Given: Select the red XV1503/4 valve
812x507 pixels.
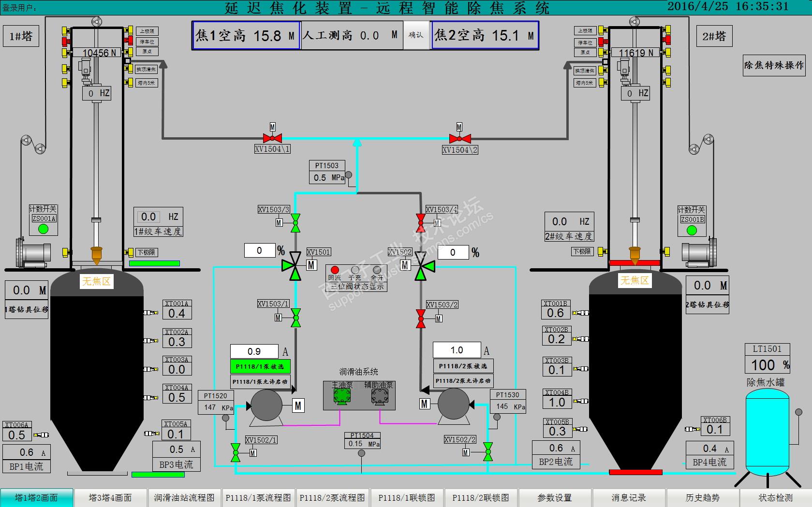Looking at the screenshot, I should coord(421,223).
